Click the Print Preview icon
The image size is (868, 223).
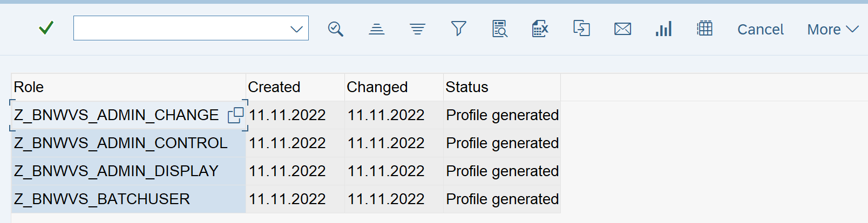click(499, 29)
